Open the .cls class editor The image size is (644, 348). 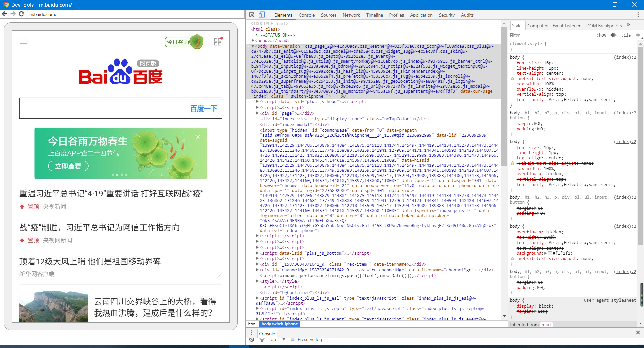click(626, 35)
